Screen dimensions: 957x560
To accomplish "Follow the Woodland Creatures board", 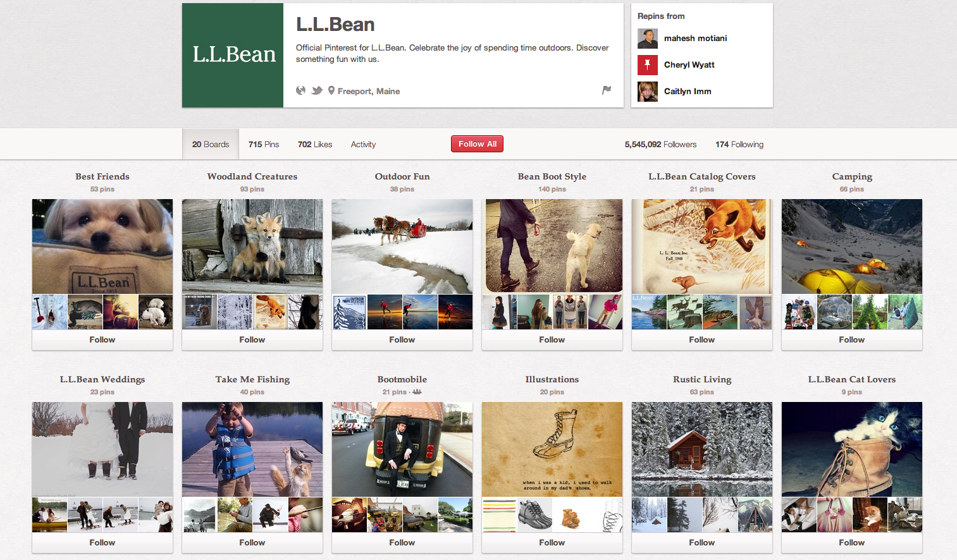I will pos(252,339).
